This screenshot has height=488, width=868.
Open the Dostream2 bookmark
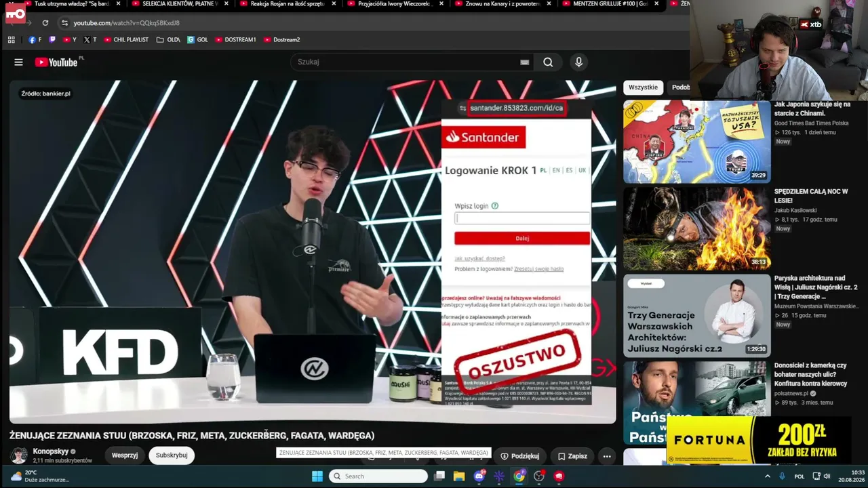(282, 40)
